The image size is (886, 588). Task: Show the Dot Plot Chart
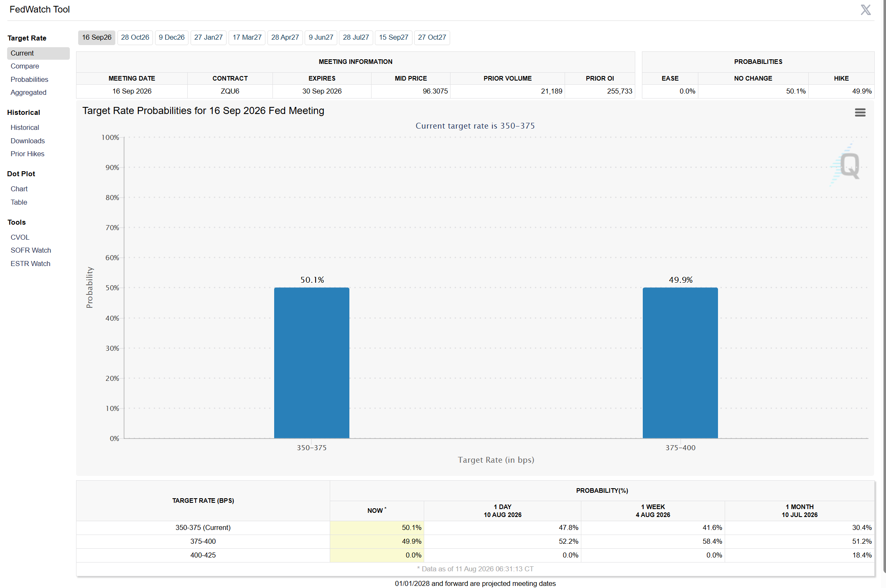coord(19,189)
